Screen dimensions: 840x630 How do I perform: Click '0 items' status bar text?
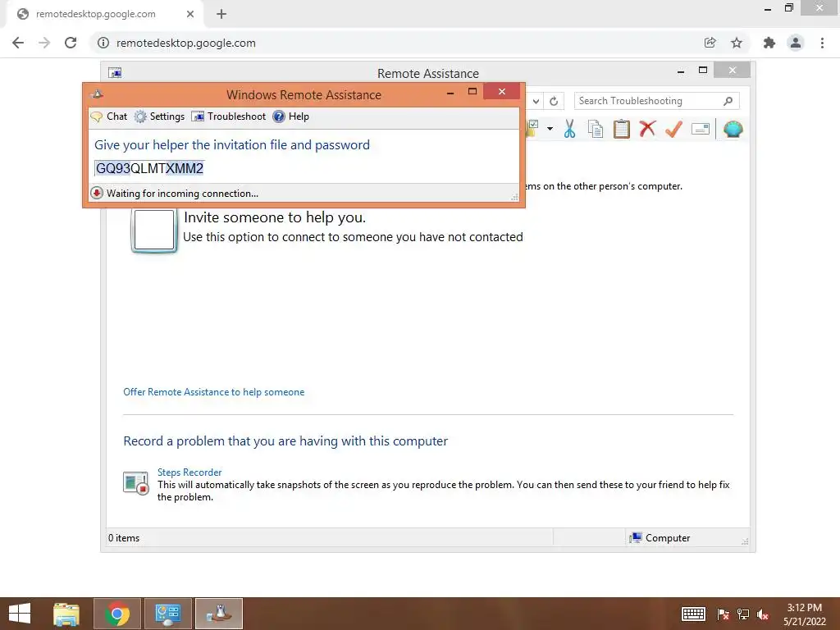[124, 538]
